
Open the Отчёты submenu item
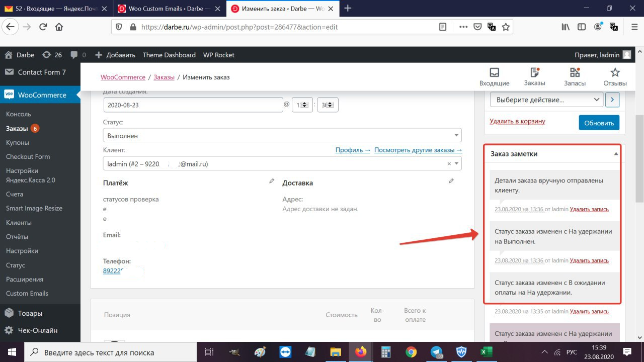[x=17, y=236]
